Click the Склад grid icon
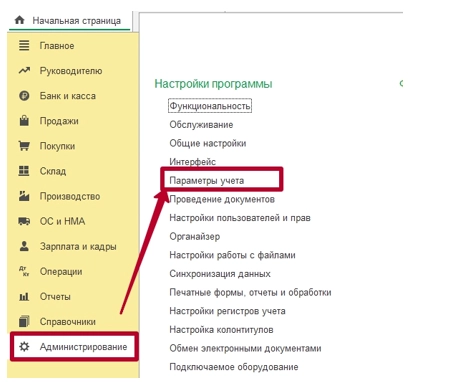The width and height of the screenshot is (467, 382). tap(24, 171)
